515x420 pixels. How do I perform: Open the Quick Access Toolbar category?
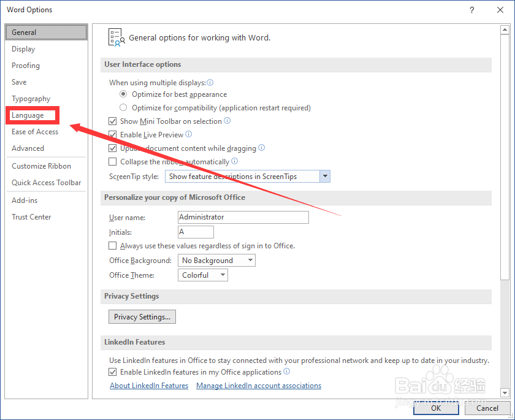point(46,183)
